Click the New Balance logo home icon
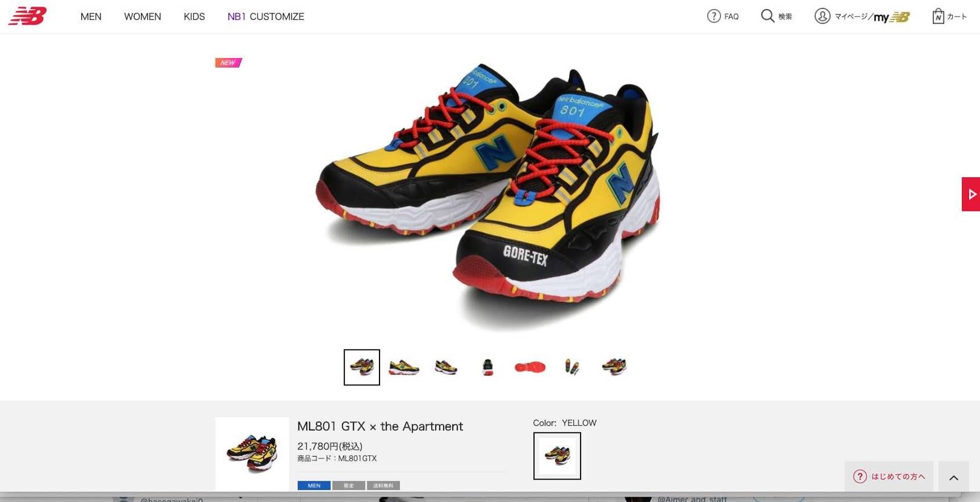This screenshot has width=980, height=502. pos(27,16)
